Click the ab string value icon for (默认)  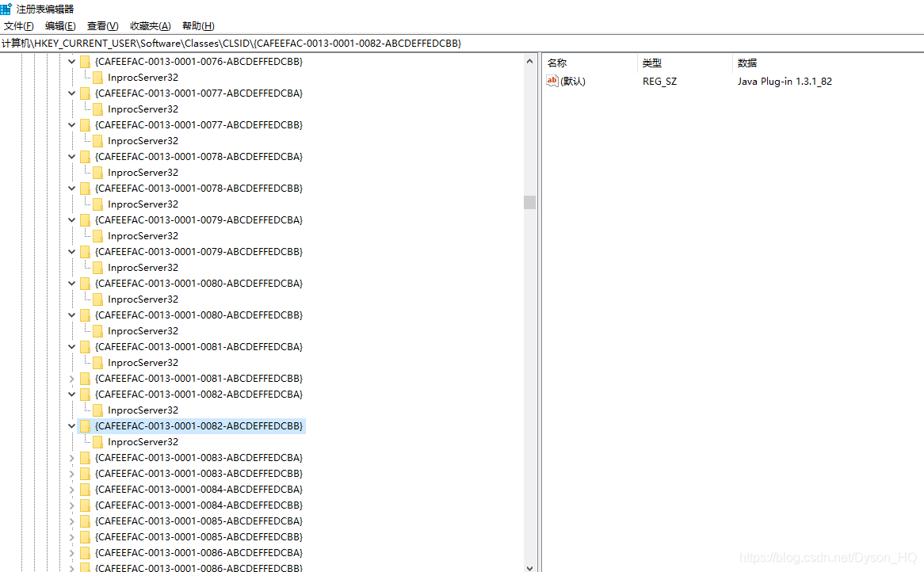pyautogui.click(x=552, y=82)
